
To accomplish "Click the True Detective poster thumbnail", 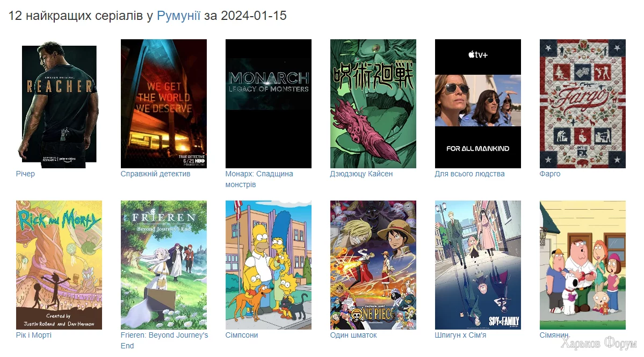I will click(164, 104).
